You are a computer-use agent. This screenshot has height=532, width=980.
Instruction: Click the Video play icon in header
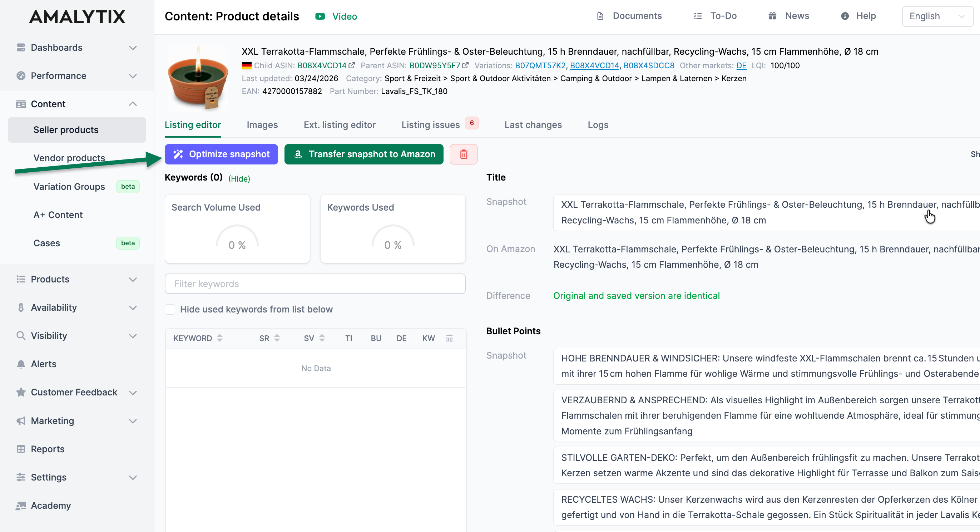pyautogui.click(x=320, y=16)
